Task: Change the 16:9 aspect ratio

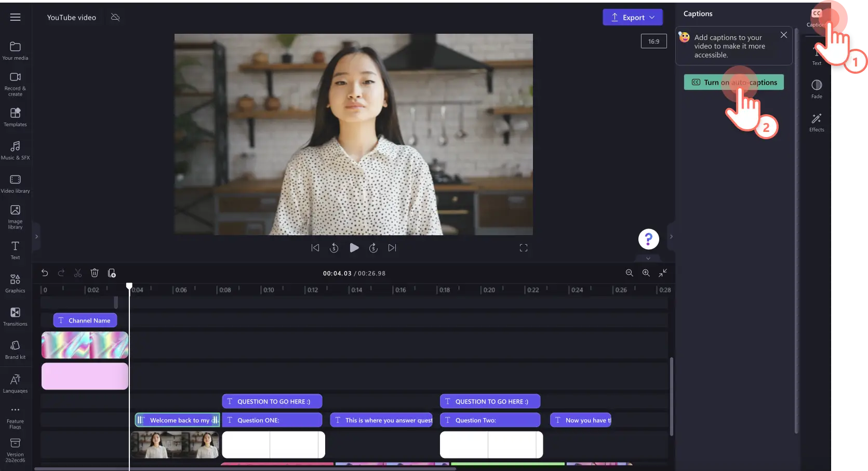Action: coord(653,42)
